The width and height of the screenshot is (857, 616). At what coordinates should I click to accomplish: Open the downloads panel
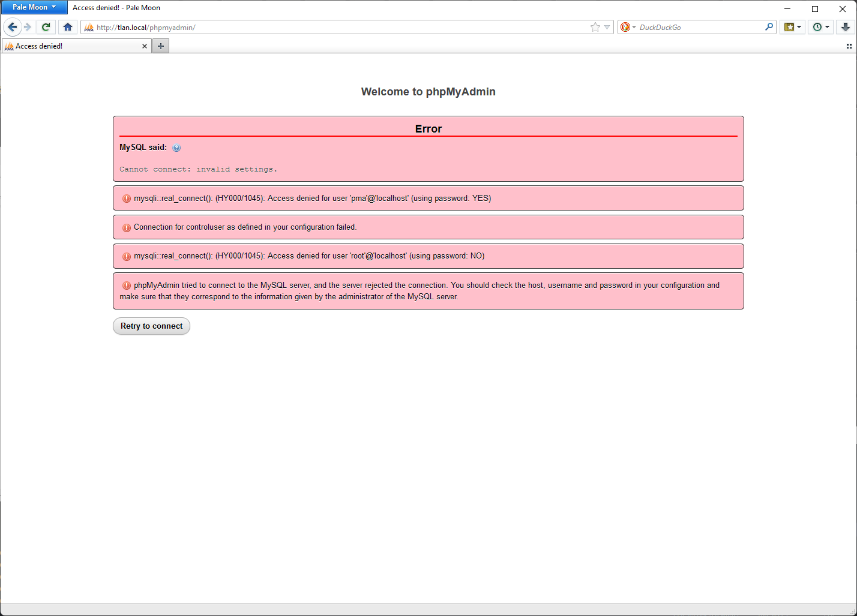pyautogui.click(x=845, y=27)
